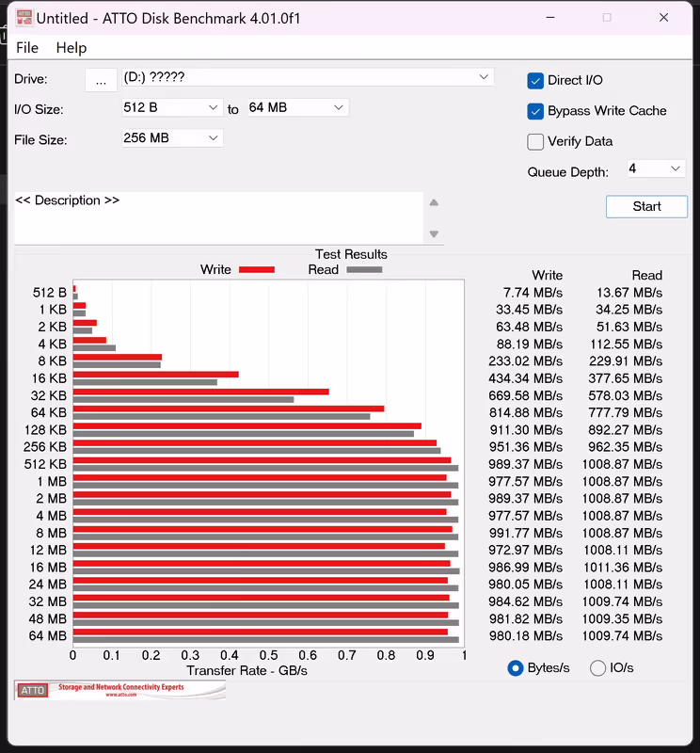Viewport: 700px width, 753px height.
Task: Uncheck Bypass Write Cache
Action: [535, 111]
